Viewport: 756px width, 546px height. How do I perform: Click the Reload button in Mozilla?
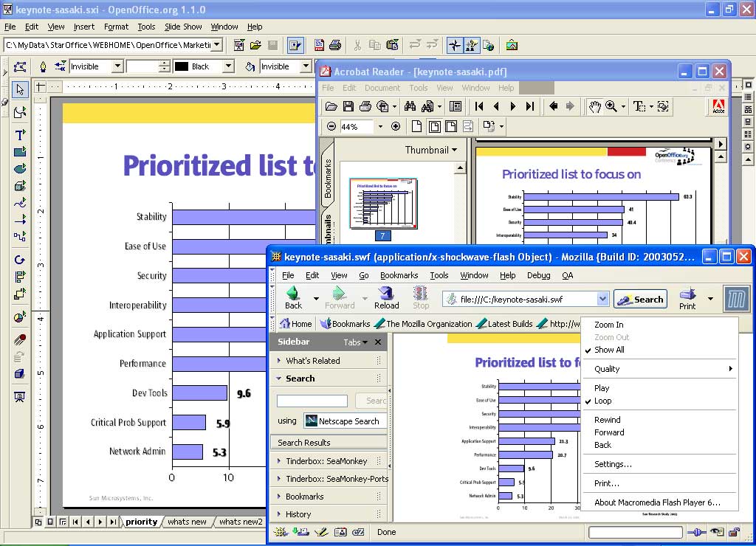click(386, 297)
